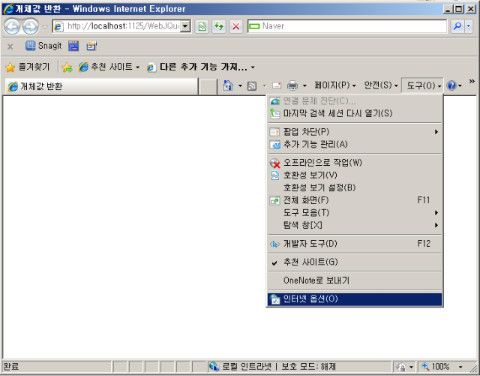Select 호환성 보기 설정(B) menu item

[355, 188]
